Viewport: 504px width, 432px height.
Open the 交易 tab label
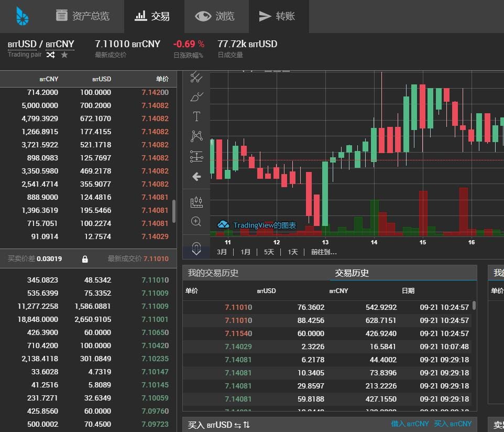[x=160, y=16]
